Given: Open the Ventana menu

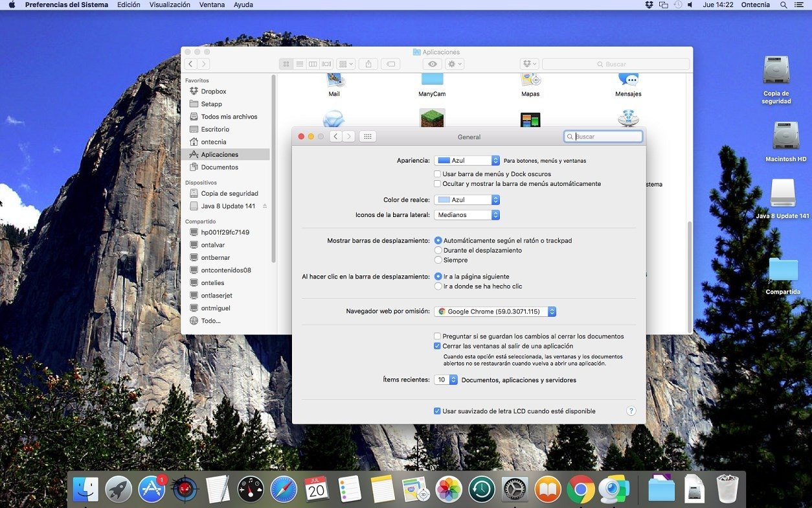Looking at the screenshot, I should [212, 5].
